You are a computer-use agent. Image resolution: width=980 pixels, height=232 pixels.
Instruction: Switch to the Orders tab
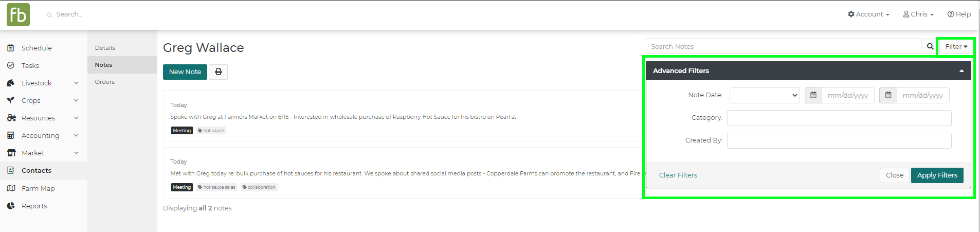pyautogui.click(x=105, y=82)
